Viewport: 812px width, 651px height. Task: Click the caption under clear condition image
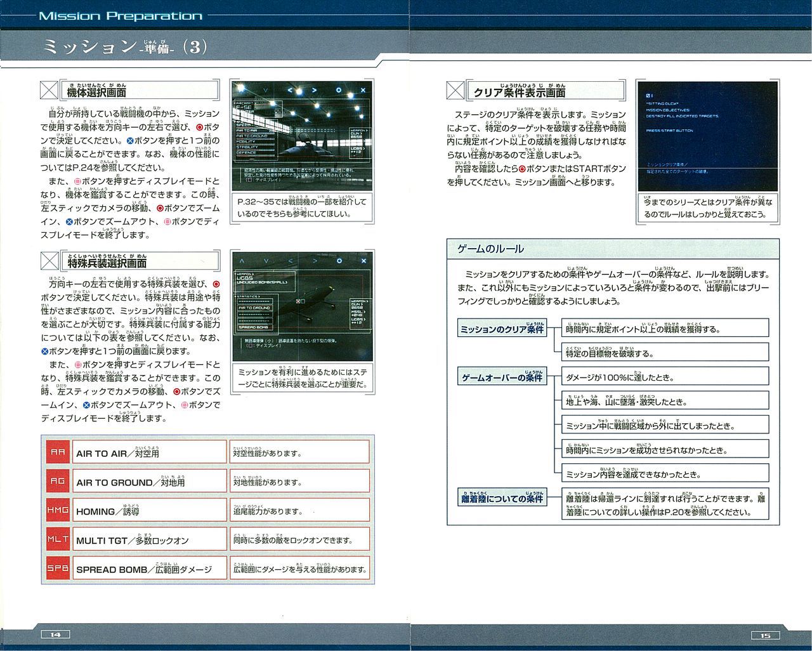tap(707, 208)
